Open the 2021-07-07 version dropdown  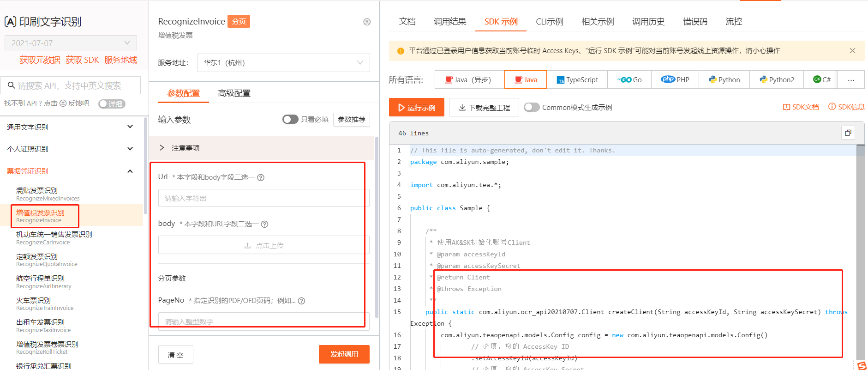coord(71,43)
